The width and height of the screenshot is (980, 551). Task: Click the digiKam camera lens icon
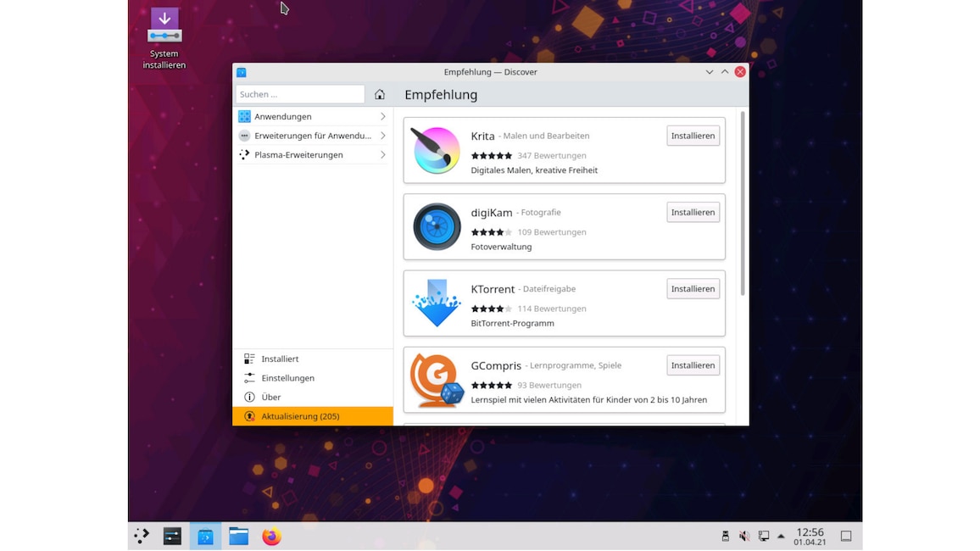tap(435, 226)
